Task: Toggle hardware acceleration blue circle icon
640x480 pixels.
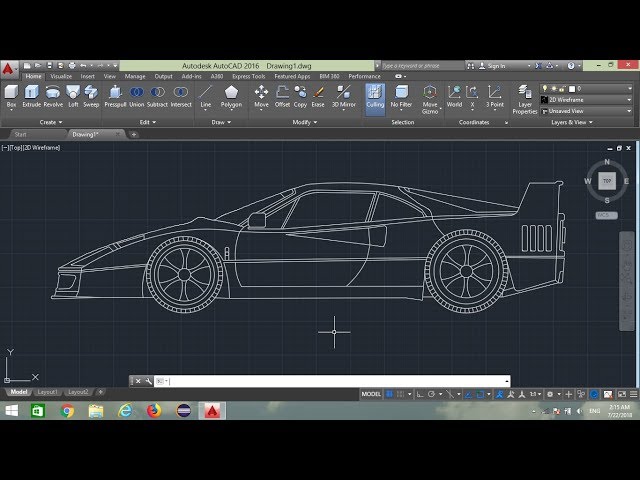Action: click(x=594, y=394)
